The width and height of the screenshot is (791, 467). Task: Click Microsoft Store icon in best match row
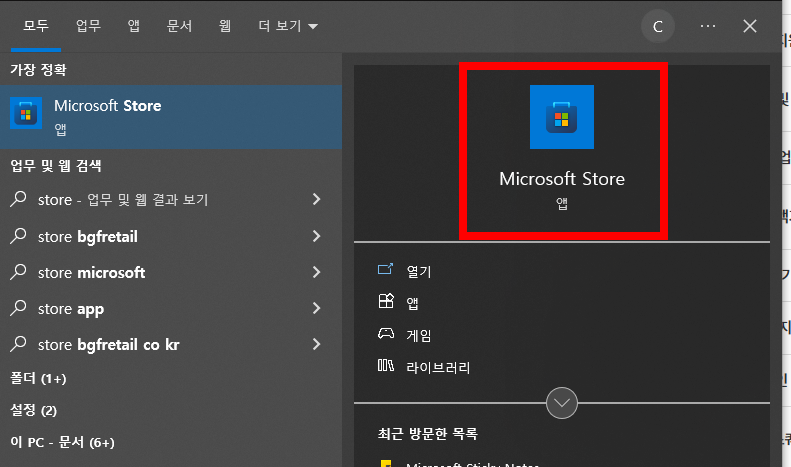click(x=26, y=113)
